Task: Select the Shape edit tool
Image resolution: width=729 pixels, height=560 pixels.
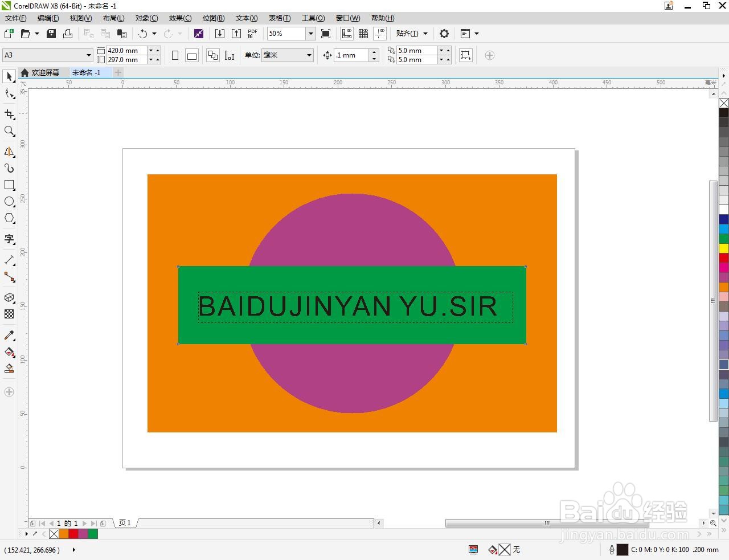Action: [x=9, y=93]
